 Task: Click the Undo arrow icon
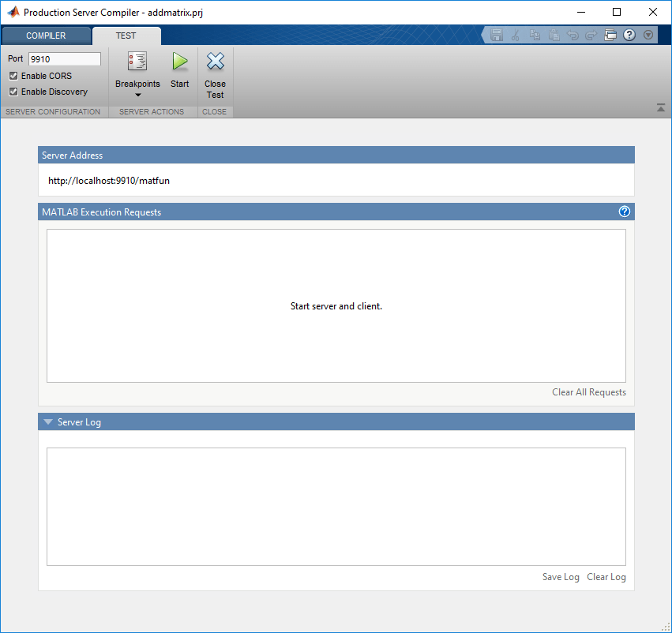click(x=573, y=35)
